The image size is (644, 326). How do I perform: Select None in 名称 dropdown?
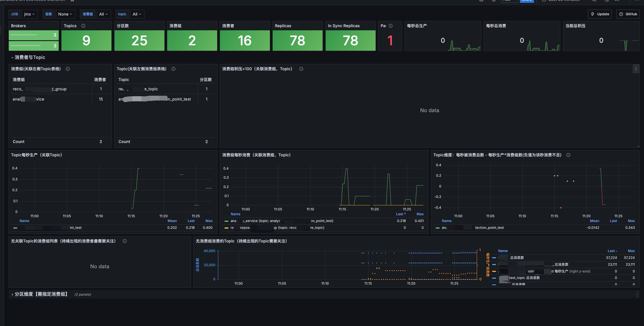tap(65, 14)
